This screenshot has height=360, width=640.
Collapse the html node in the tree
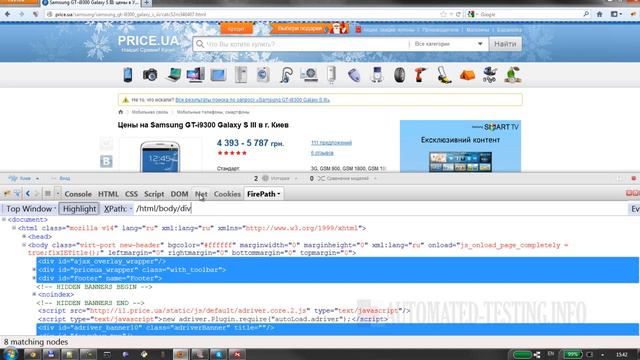click(x=14, y=228)
